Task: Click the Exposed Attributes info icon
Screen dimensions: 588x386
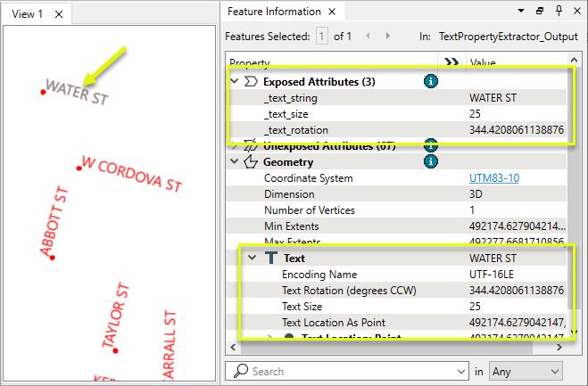Action: pyautogui.click(x=431, y=81)
